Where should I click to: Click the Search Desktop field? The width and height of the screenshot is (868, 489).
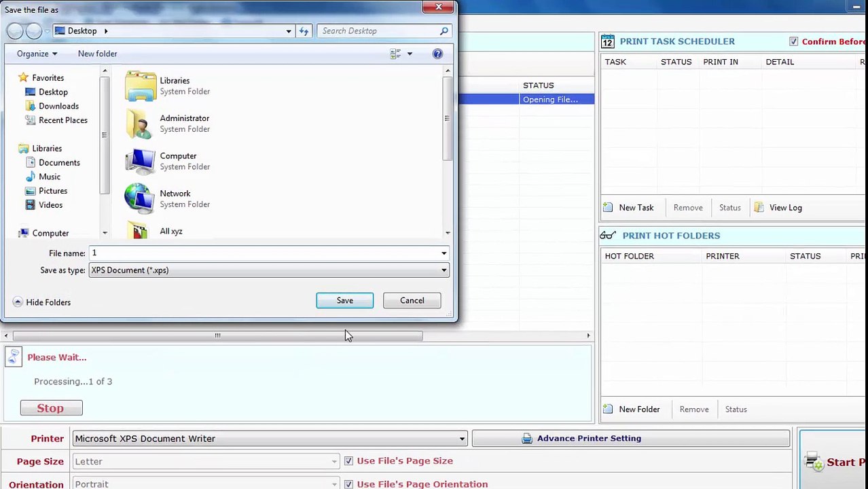pyautogui.click(x=378, y=31)
